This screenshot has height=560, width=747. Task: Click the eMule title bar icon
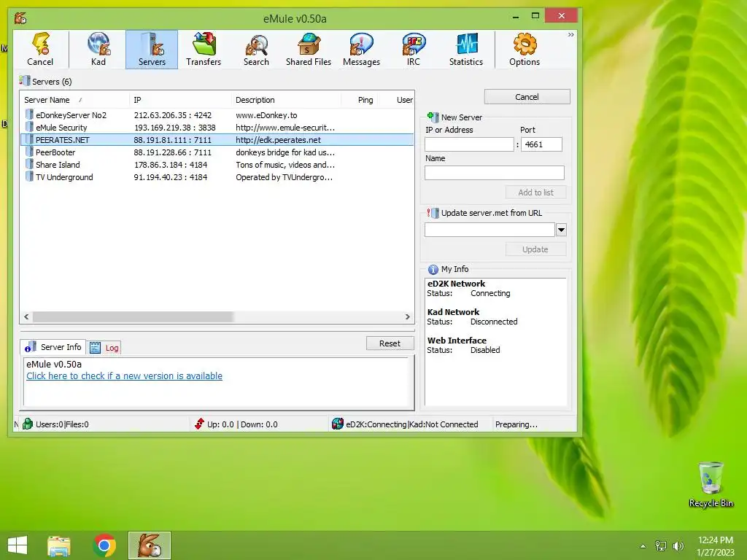click(x=20, y=18)
